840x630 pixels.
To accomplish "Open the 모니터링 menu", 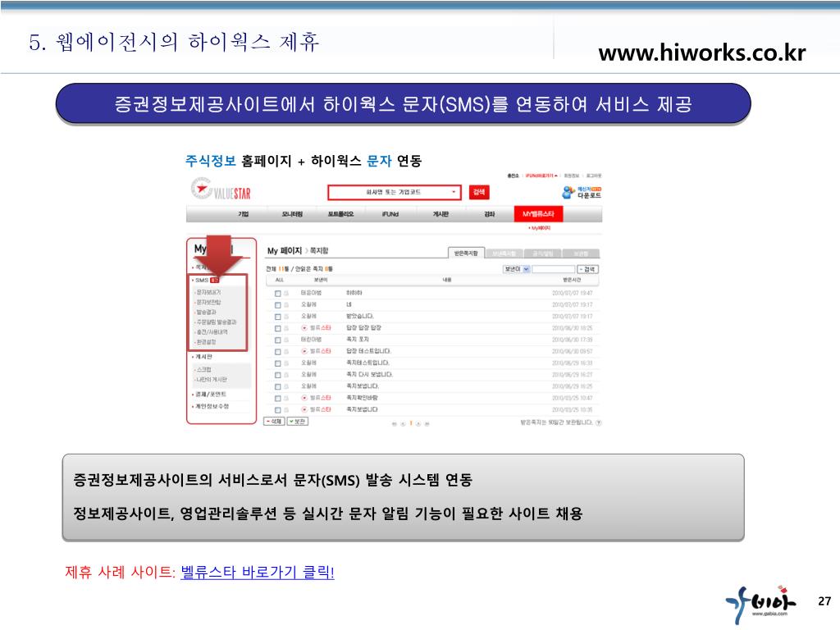I will coord(292,214).
